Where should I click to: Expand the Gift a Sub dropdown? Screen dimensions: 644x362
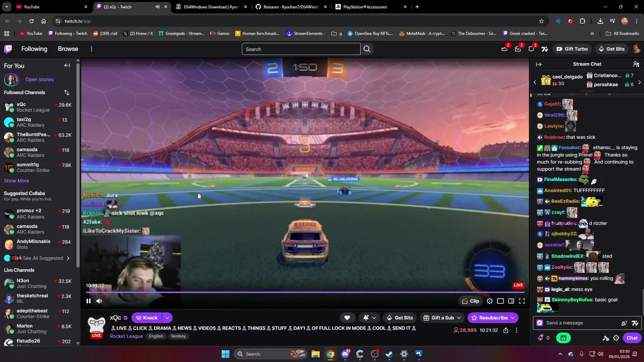click(x=442, y=318)
